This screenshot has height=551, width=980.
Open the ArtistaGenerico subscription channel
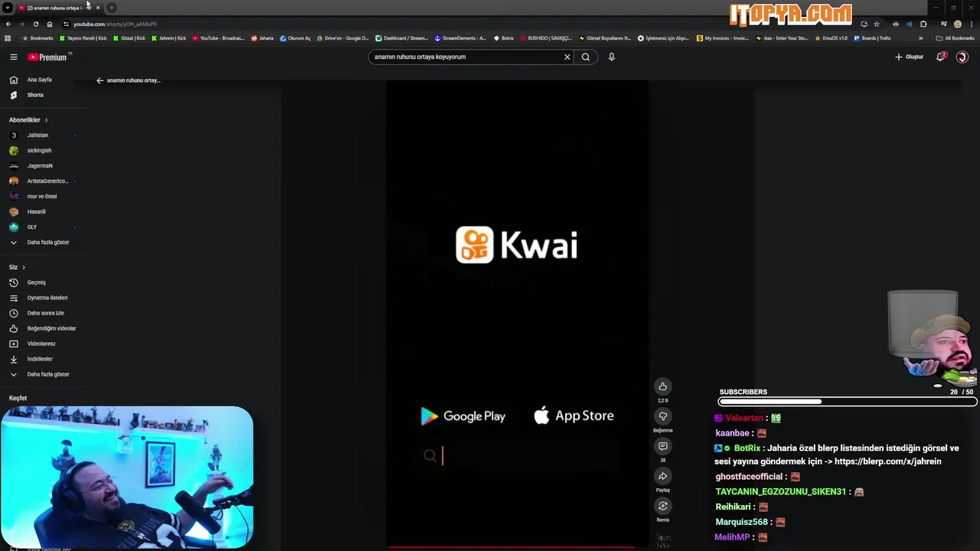click(47, 181)
